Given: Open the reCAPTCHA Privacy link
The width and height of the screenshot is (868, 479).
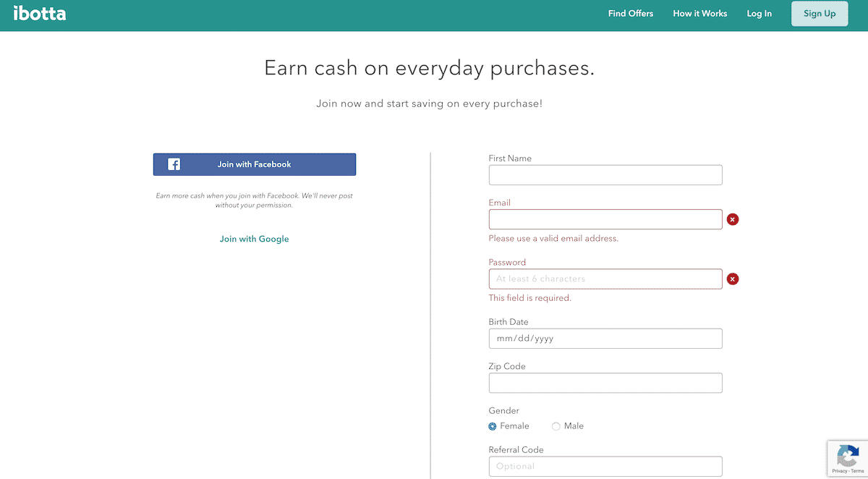Looking at the screenshot, I should pos(839,471).
